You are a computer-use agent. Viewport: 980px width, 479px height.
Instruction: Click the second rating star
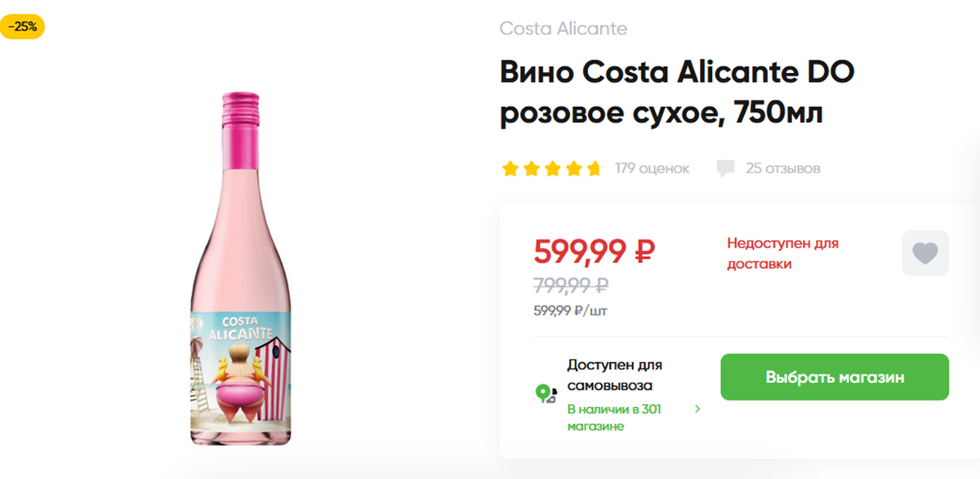pos(530,168)
